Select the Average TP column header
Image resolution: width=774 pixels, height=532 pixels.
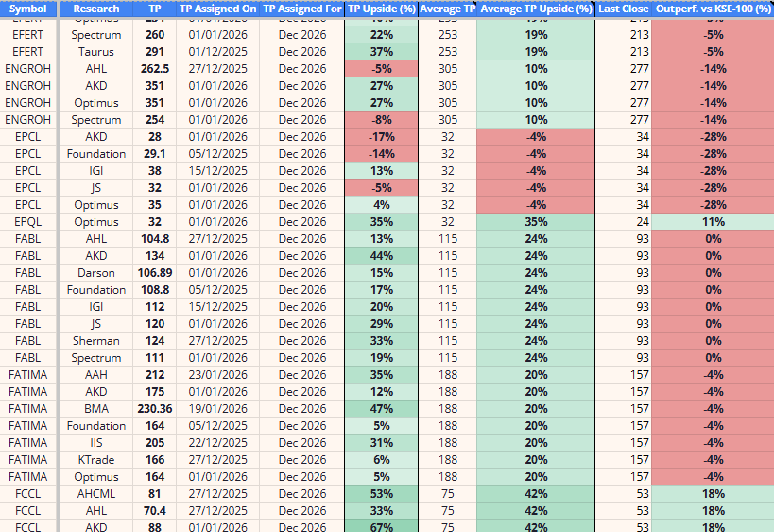click(x=448, y=9)
